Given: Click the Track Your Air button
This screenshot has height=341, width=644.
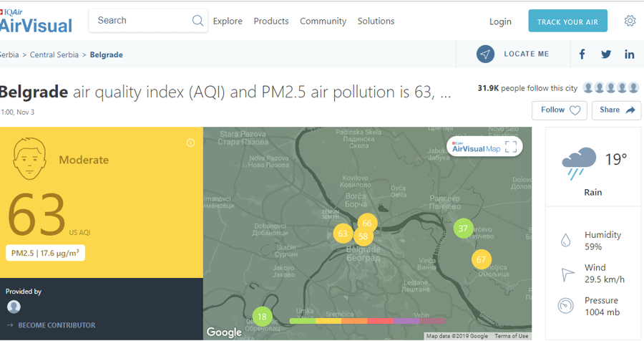Looking at the screenshot, I should pos(567,21).
